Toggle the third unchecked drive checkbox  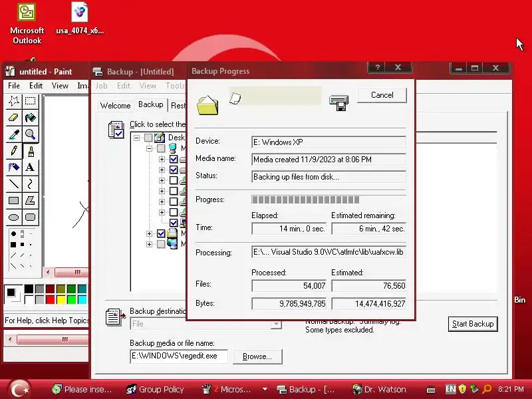click(174, 201)
